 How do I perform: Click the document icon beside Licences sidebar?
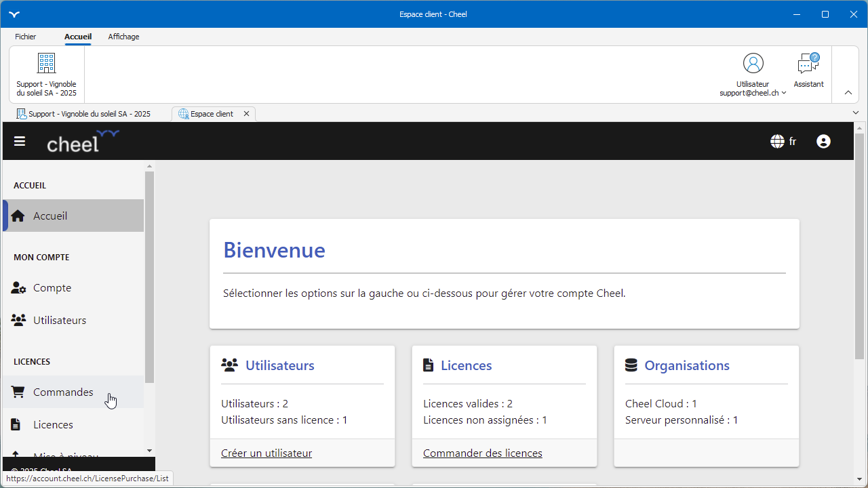tap(16, 424)
